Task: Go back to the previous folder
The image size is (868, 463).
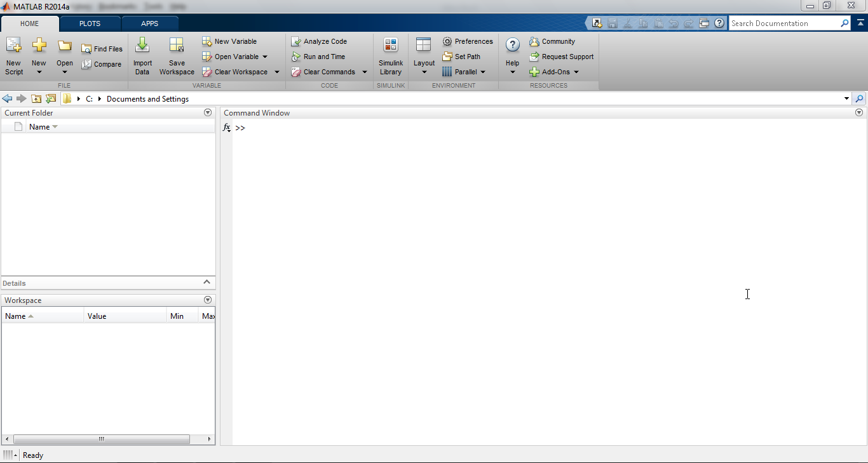Action: click(x=8, y=98)
